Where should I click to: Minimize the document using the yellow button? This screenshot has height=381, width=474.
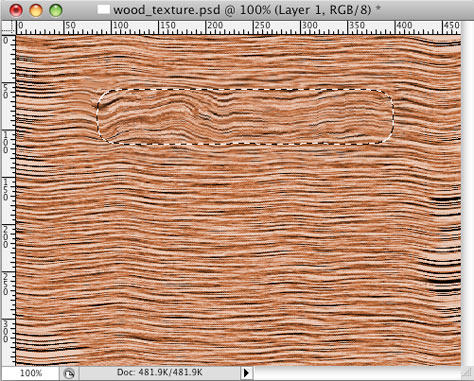tap(36, 10)
